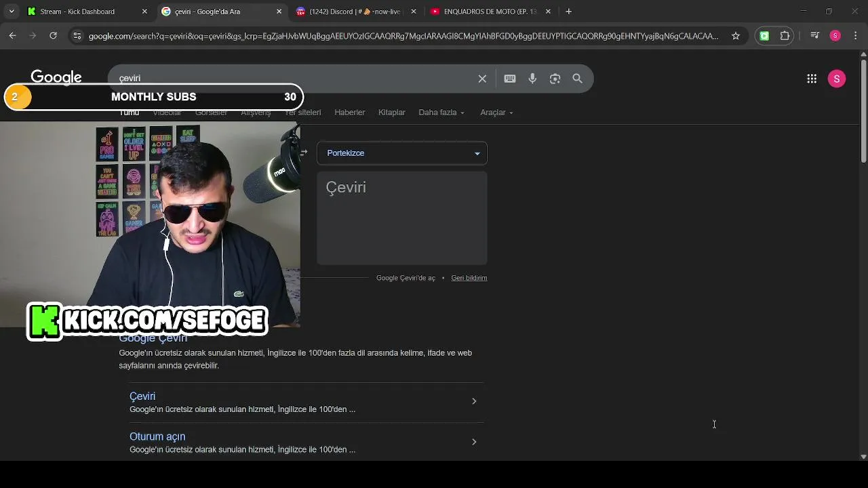Click the Google logo

coord(56,77)
